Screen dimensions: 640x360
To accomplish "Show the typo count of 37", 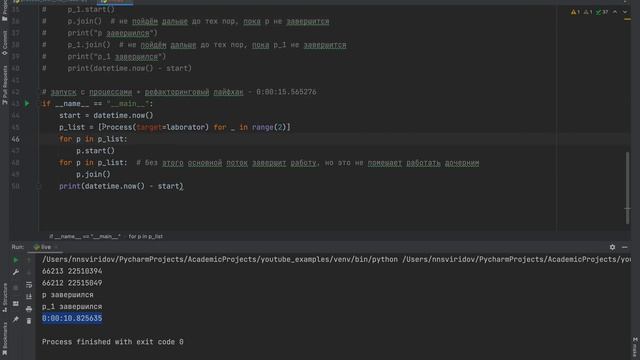I will [x=602, y=12].
